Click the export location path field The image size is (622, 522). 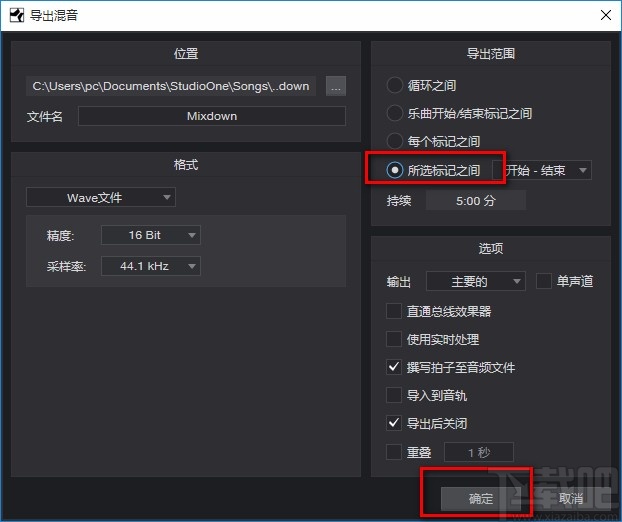pyautogui.click(x=171, y=86)
